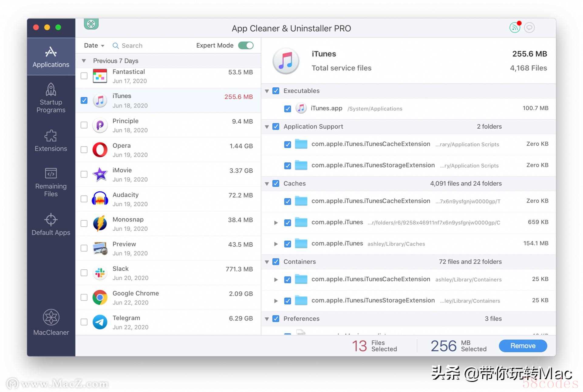This screenshot has height=392, width=583.
Task: Open the Applications sidebar section
Action: [51, 56]
